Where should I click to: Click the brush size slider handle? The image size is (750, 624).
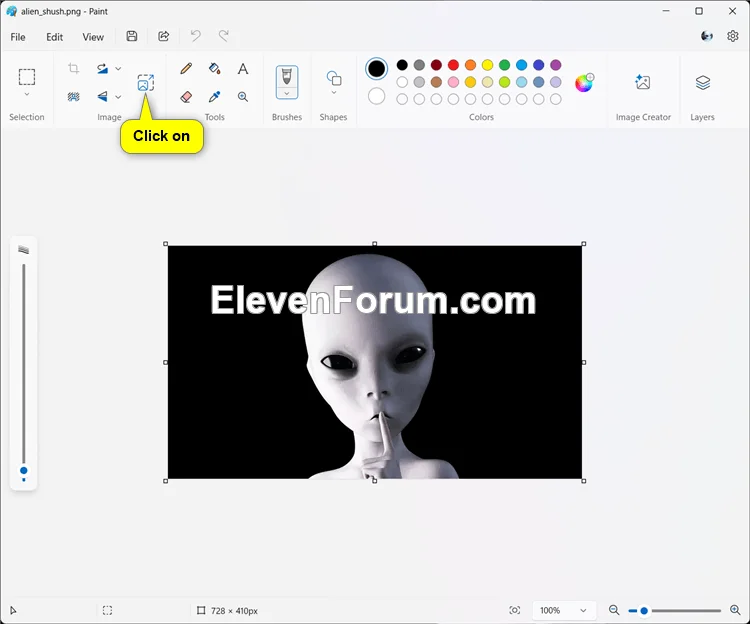pyautogui.click(x=23, y=471)
